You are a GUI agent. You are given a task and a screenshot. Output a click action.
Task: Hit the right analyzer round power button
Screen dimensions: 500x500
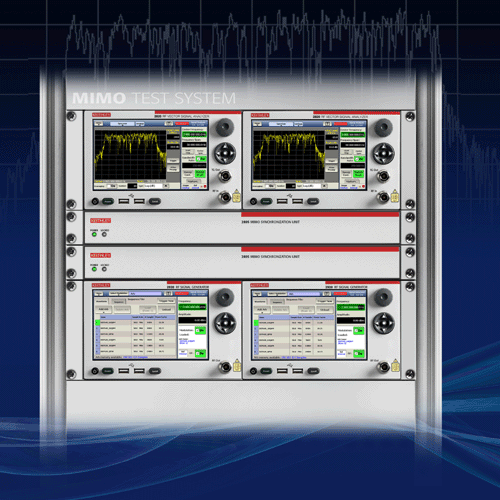[253, 201]
